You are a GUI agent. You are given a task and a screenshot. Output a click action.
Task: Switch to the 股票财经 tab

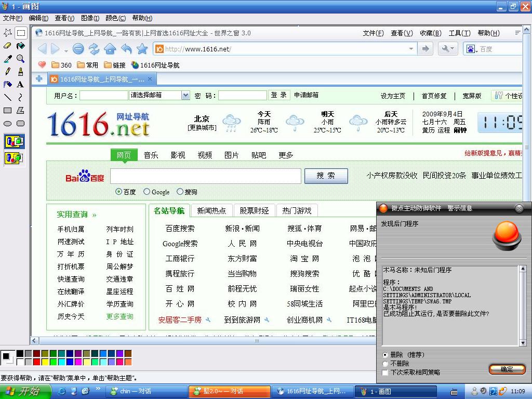[x=254, y=211]
